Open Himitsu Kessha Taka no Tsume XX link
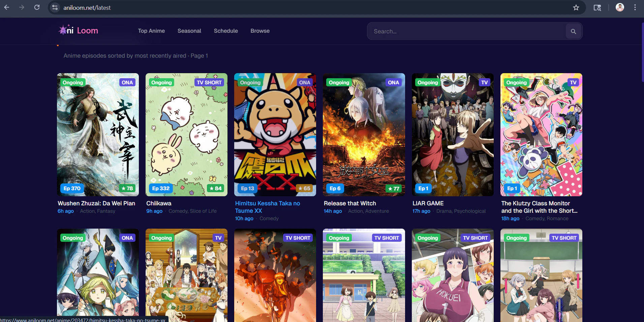 pyautogui.click(x=268, y=207)
